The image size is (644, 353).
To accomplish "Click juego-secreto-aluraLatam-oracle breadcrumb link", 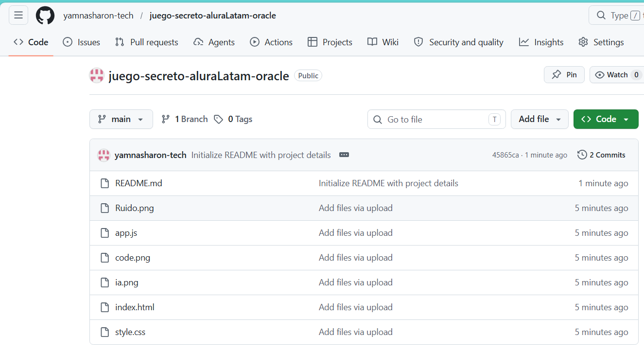I will coord(213,16).
